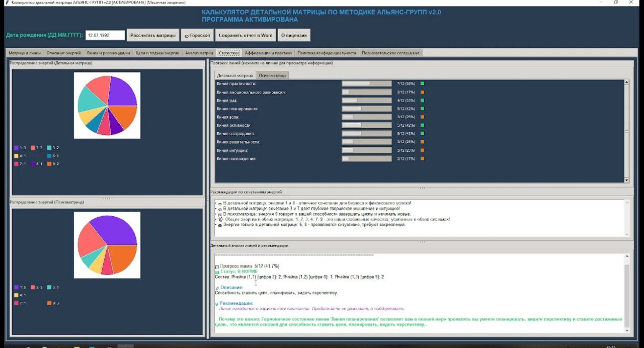Click the '1: 3' purple legend swatch

pyautogui.click(x=17, y=148)
